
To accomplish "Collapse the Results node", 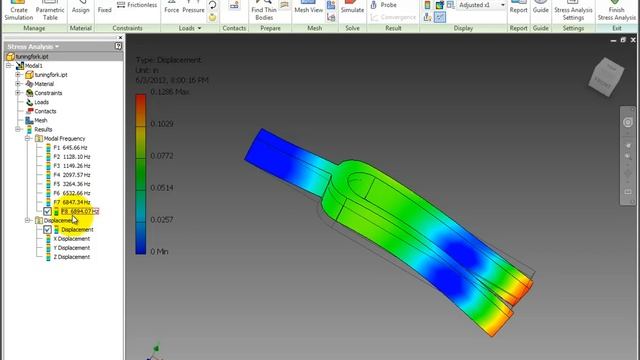I will coord(18,129).
